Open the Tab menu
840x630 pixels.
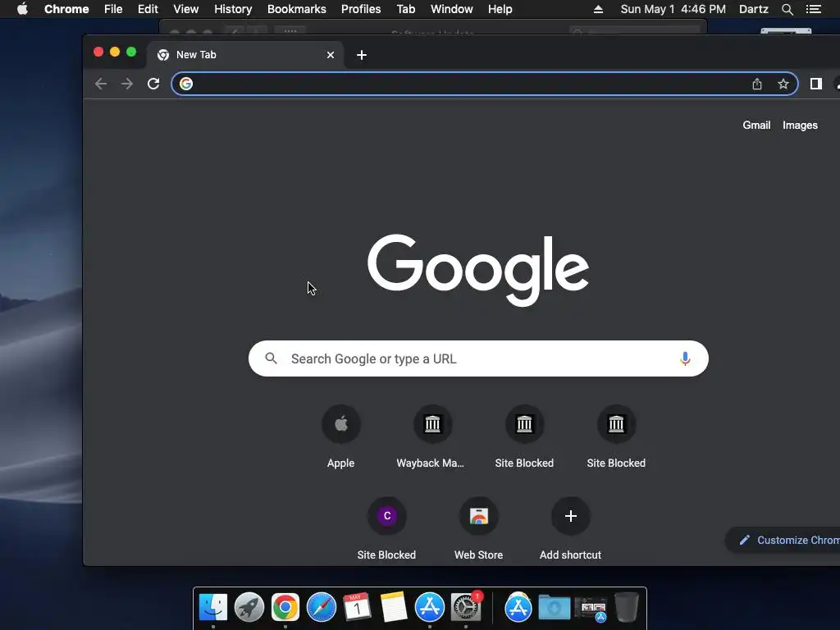(x=406, y=9)
